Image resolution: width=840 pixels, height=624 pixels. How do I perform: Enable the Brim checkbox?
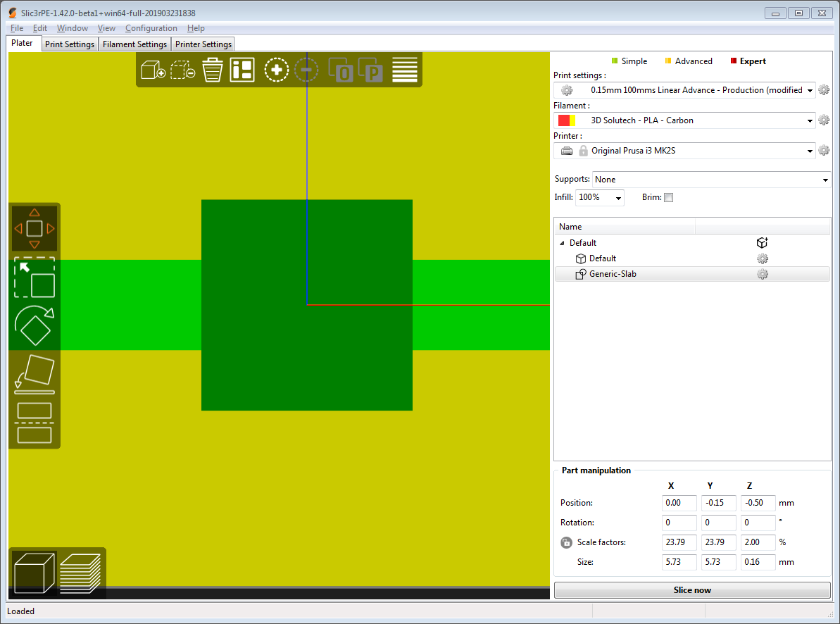coord(668,197)
